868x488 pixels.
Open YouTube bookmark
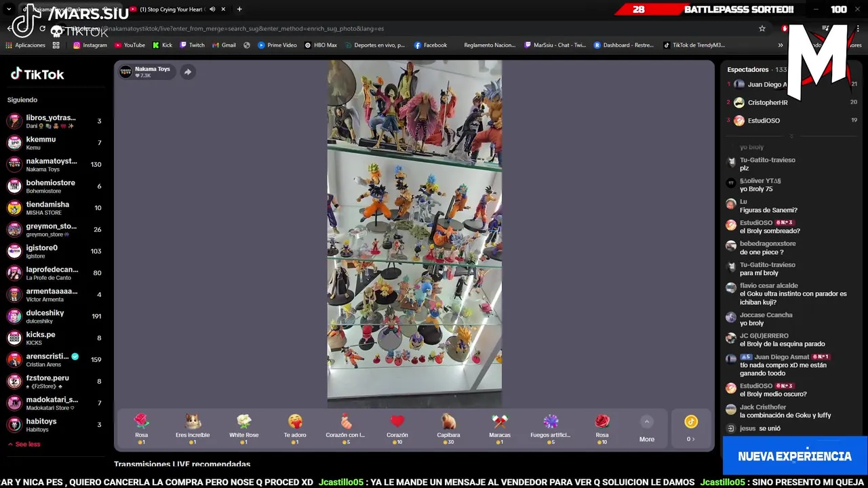130,45
